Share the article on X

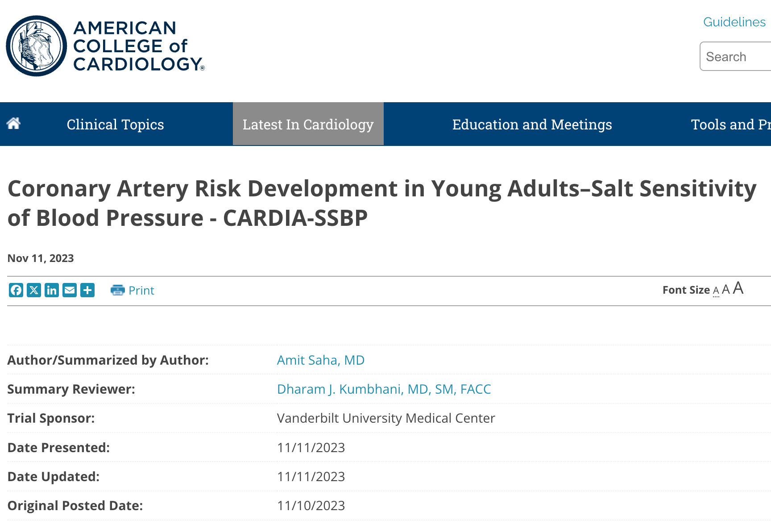[x=34, y=290]
